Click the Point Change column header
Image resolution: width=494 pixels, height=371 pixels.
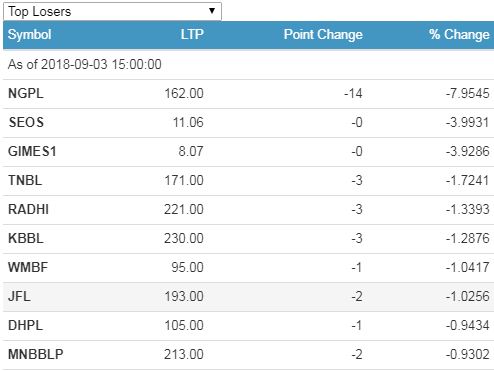click(x=323, y=34)
